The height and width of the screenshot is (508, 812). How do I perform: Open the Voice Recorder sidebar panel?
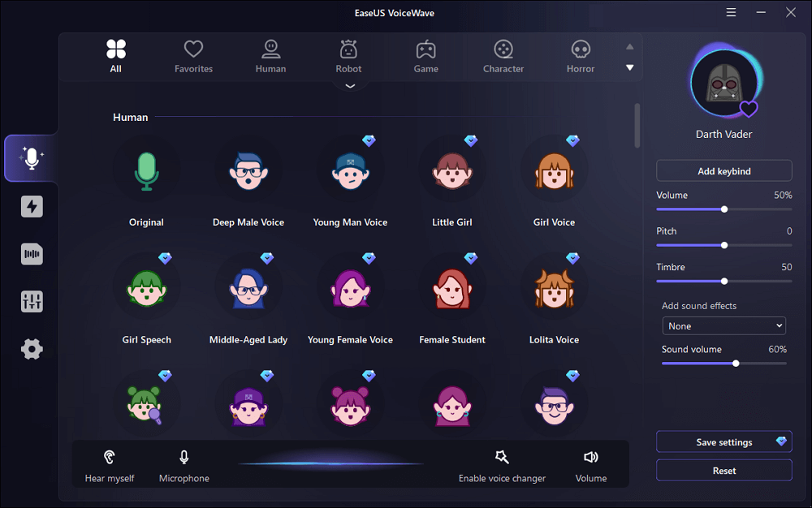(32, 254)
